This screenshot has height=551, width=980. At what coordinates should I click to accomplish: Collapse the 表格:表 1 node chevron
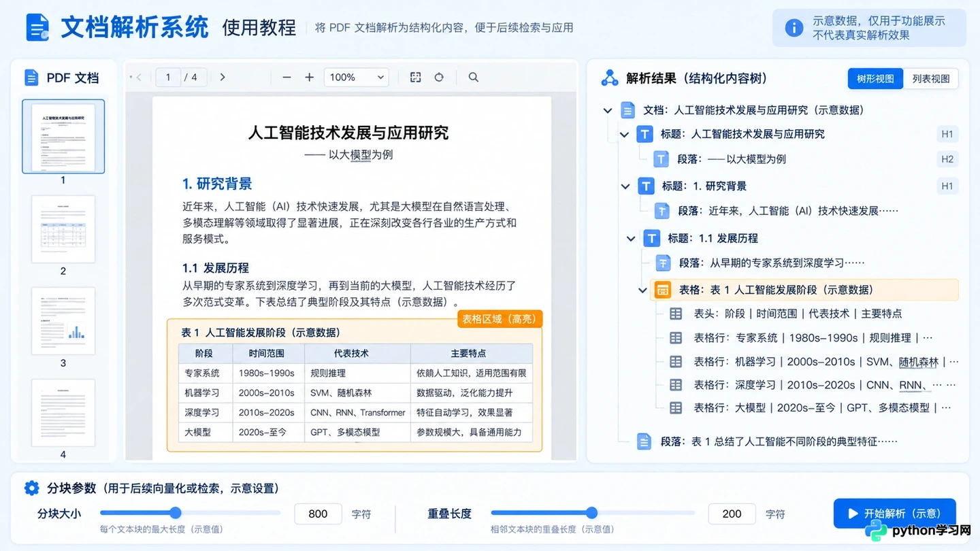coord(642,290)
